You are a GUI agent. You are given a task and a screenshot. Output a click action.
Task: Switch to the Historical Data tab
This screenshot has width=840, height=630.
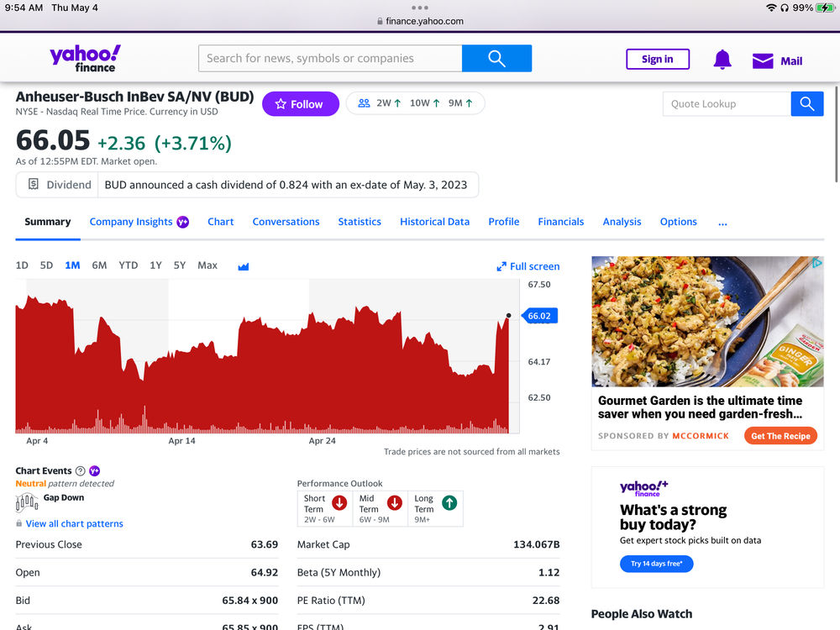tap(434, 221)
